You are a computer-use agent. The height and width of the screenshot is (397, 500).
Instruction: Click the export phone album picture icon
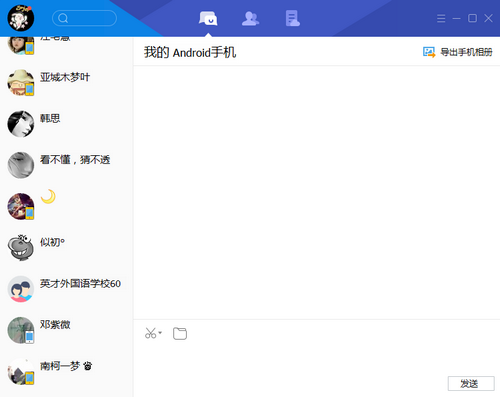429,52
